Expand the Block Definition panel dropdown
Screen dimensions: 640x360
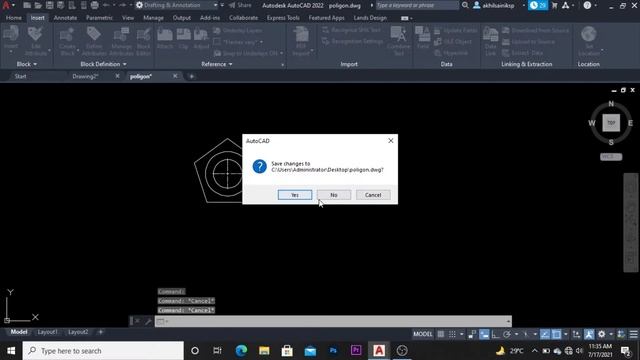click(x=103, y=64)
